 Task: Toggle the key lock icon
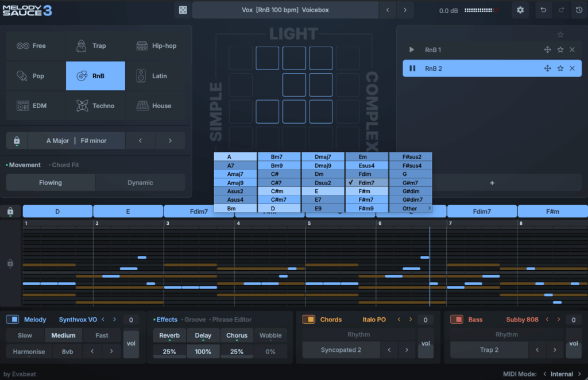[x=17, y=140]
